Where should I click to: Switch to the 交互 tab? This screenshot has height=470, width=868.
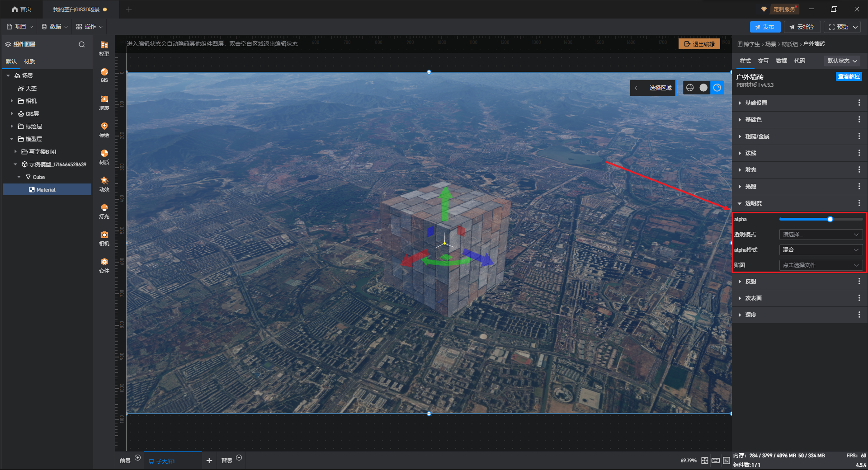point(763,61)
